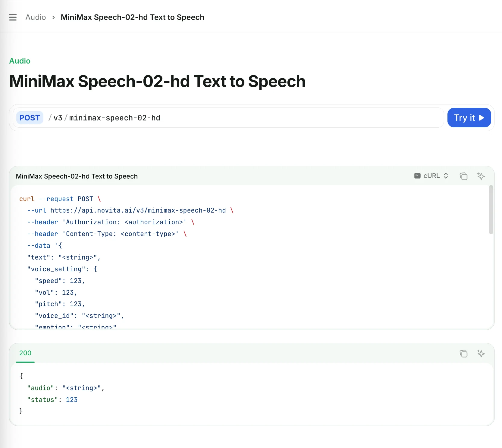Copy the cURL request code

[x=463, y=176]
